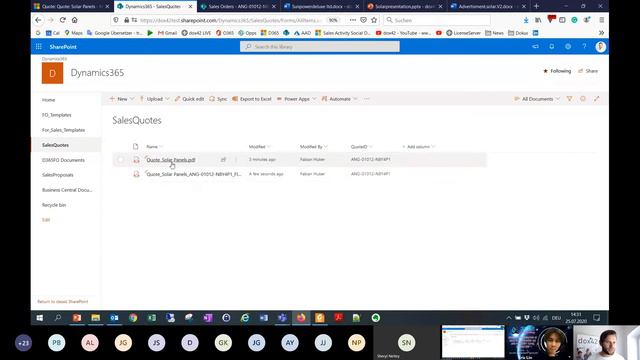Click the Quick edit button
Viewport: 640px width, 360px height.
tap(189, 99)
